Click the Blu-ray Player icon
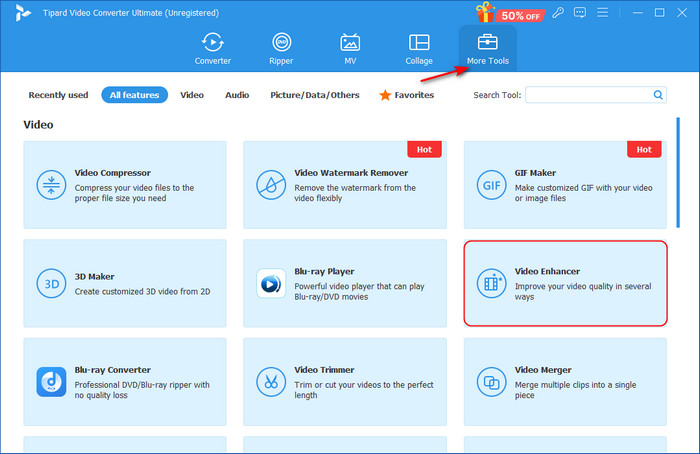 pyautogui.click(x=271, y=283)
